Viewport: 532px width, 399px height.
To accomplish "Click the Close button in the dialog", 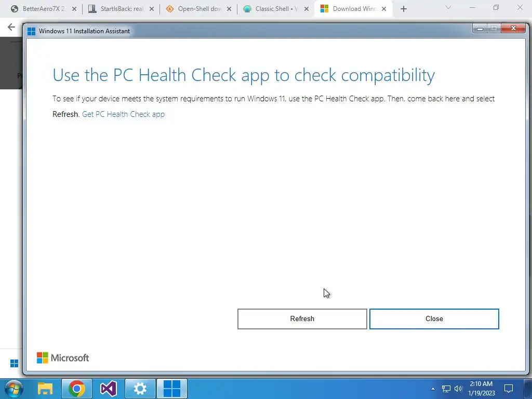I will [434, 318].
